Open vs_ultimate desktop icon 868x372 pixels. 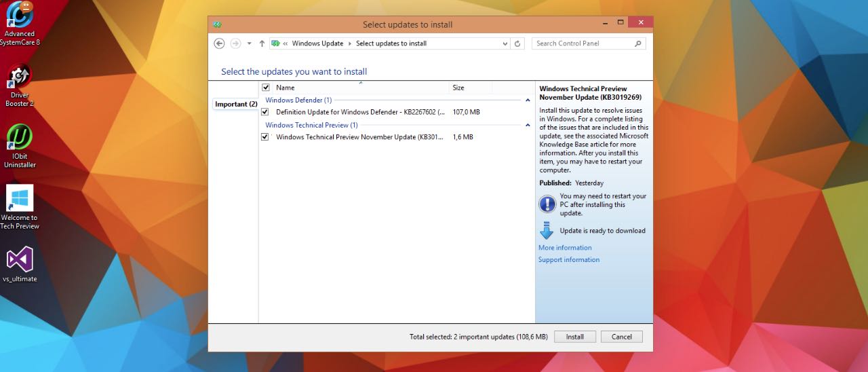click(x=20, y=265)
